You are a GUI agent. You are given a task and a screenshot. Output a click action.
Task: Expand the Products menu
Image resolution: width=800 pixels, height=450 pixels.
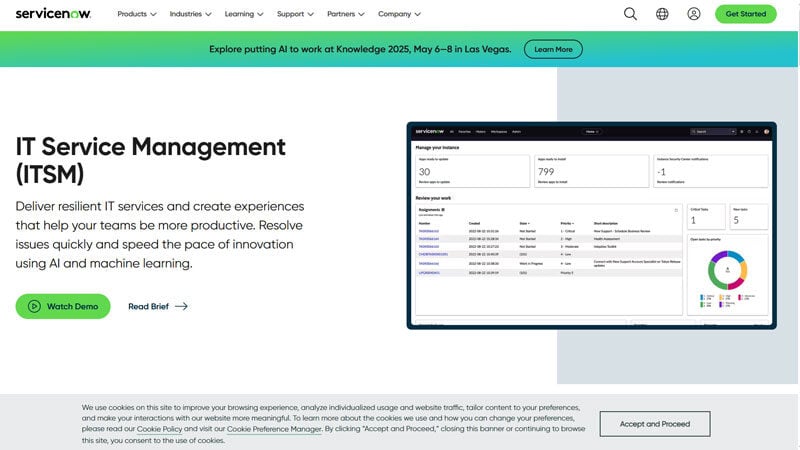pos(137,15)
